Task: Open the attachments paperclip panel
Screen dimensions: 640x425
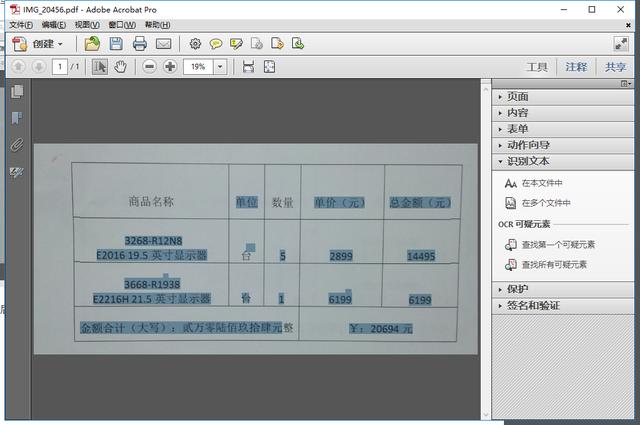Action: [x=17, y=145]
